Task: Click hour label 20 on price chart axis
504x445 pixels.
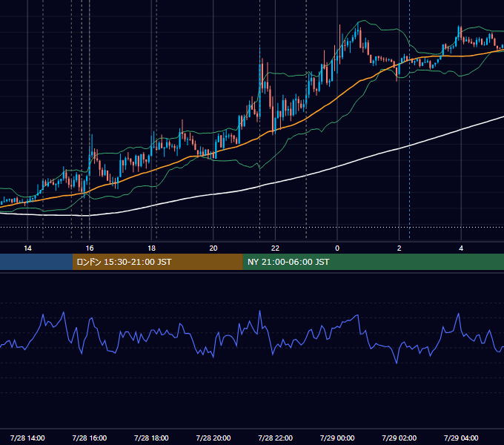Action: click(213, 248)
